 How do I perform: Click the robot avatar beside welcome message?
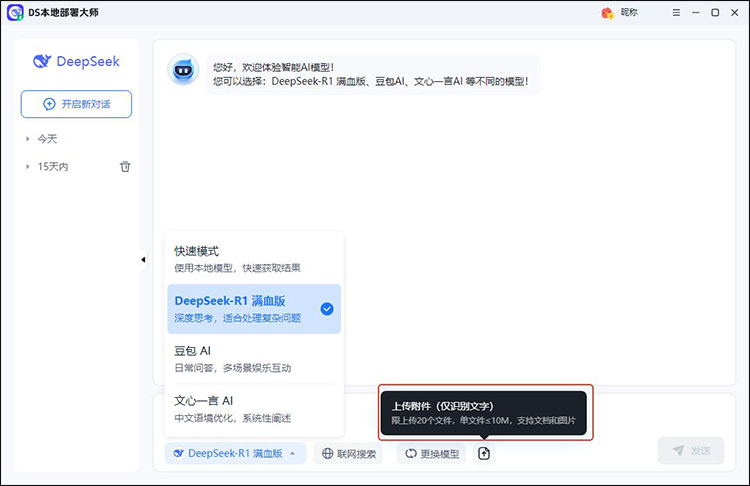click(x=181, y=69)
